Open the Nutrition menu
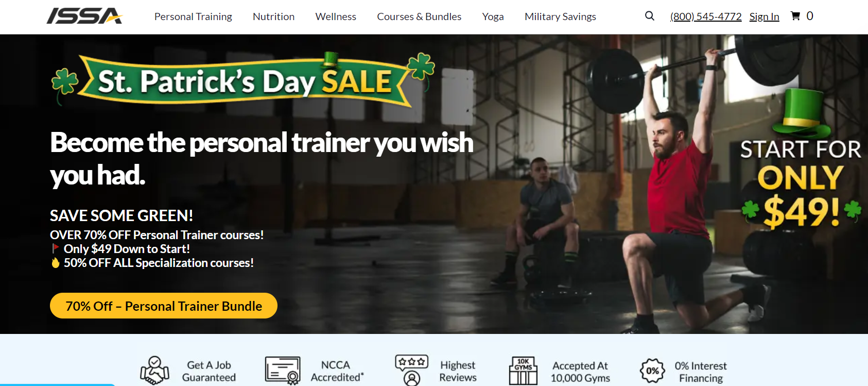This screenshot has width=868, height=386. [273, 16]
